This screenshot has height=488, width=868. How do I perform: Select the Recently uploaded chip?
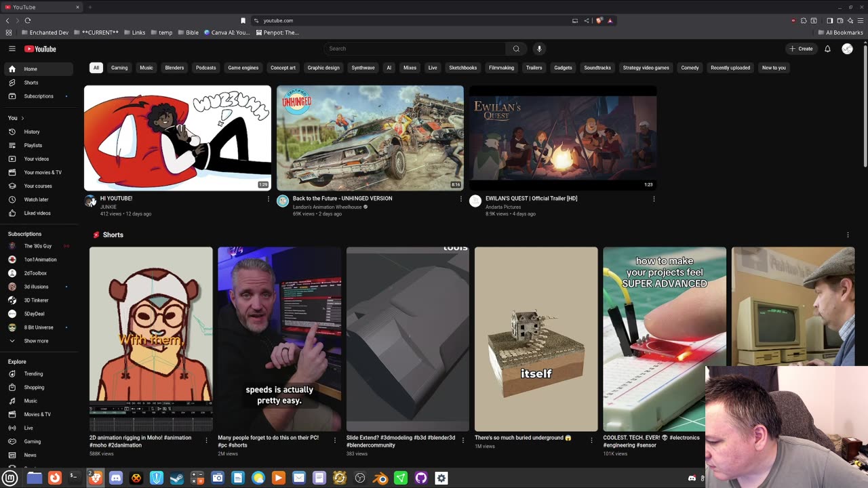[730, 68]
